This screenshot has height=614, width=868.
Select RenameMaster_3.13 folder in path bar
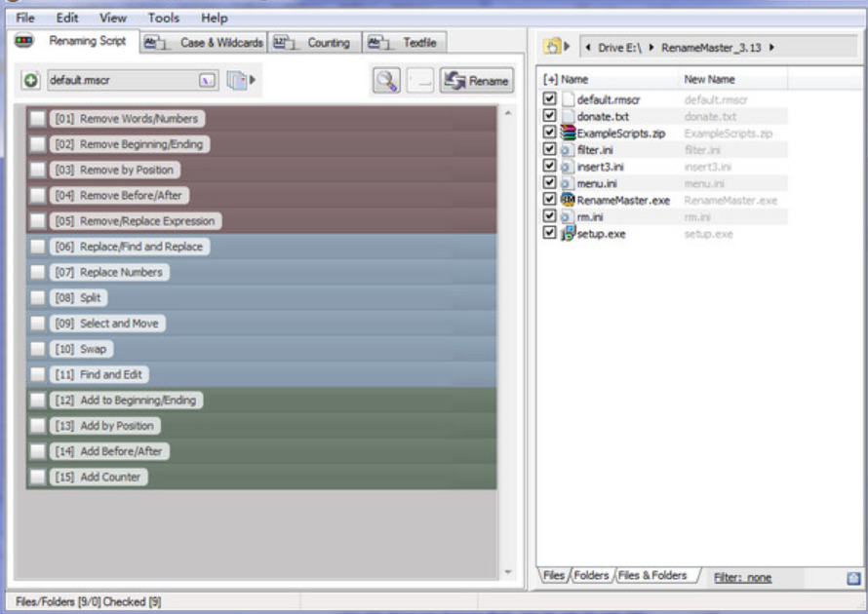click(711, 48)
